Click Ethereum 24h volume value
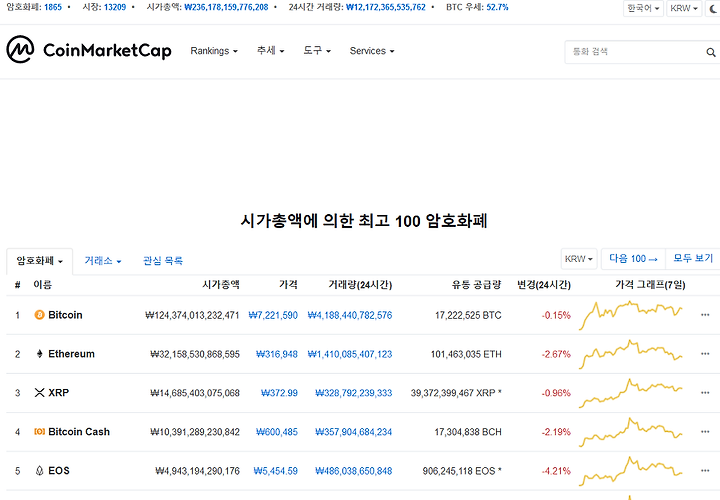 pyautogui.click(x=350, y=354)
